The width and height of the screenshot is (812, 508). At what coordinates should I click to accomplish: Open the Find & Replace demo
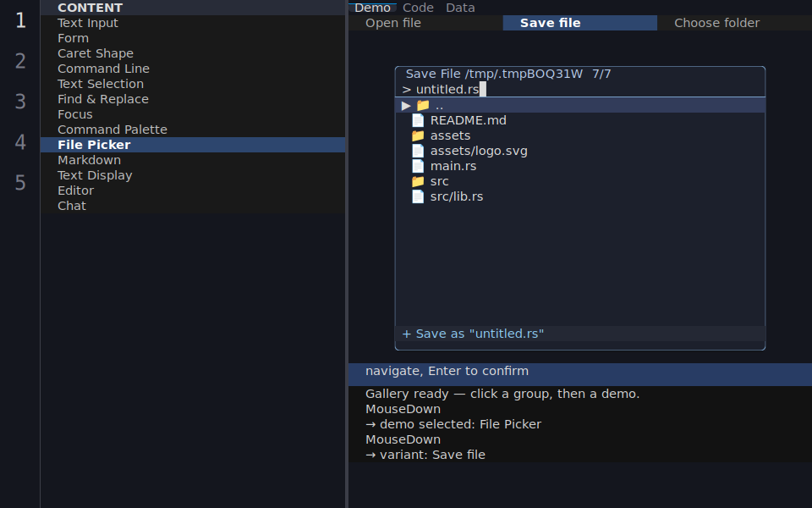[x=193, y=99]
